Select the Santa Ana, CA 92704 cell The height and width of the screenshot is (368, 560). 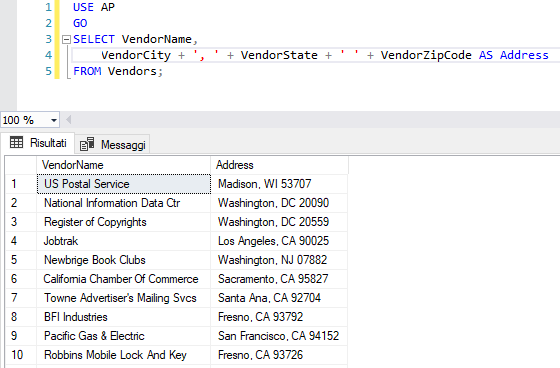tap(279, 298)
